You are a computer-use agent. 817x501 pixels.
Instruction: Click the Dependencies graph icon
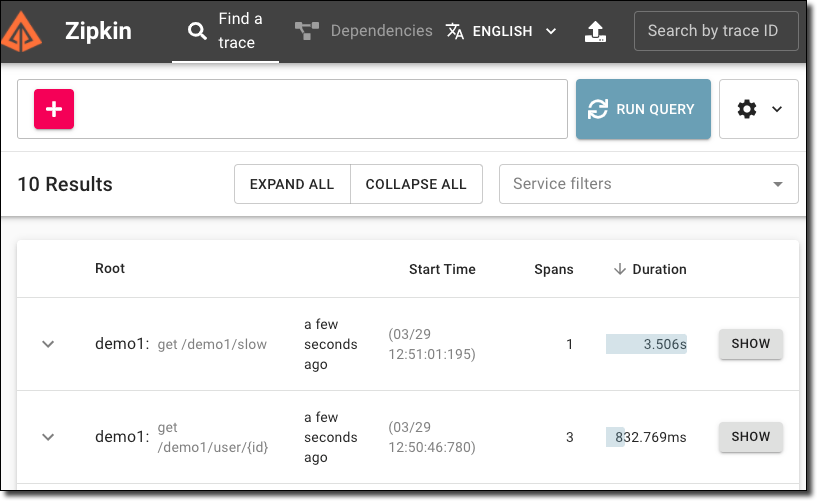point(306,31)
